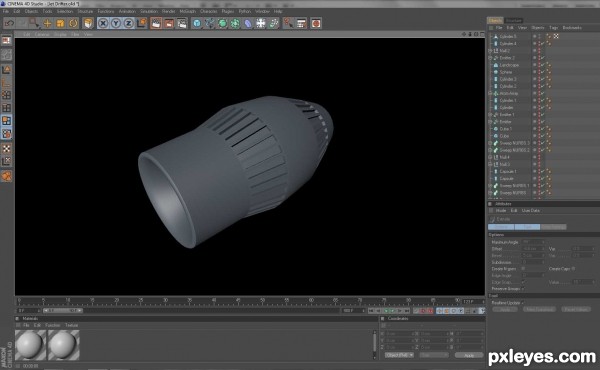Image resolution: width=600 pixels, height=370 pixels.
Task: Click the blue deformer capsule icon
Action: coord(248,23)
